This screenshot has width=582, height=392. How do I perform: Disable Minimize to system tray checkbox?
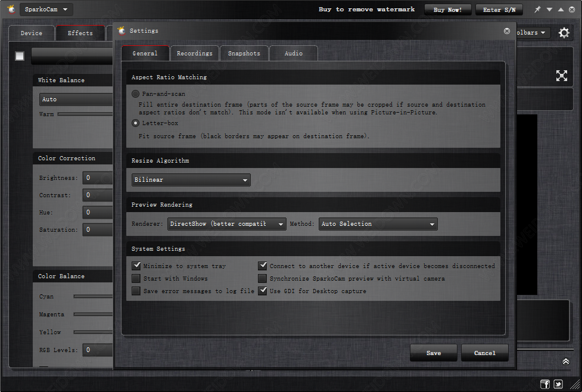pos(136,266)
